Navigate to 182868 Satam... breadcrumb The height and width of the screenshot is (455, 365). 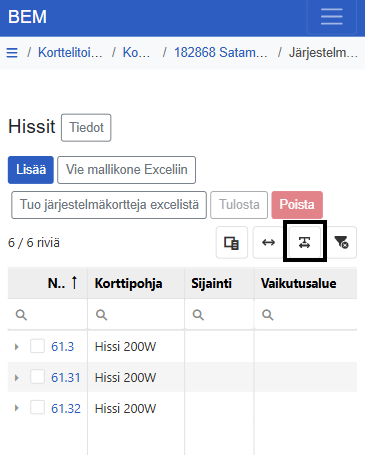[221, 53]
